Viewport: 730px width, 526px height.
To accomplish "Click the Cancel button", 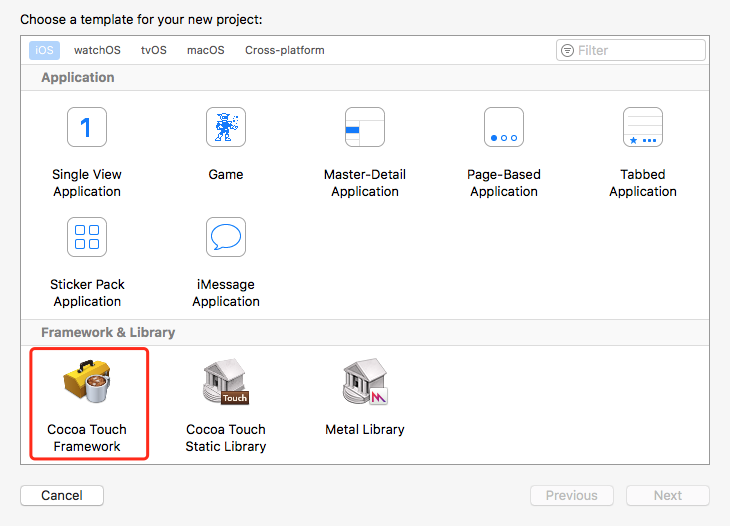I will point(62,495).
